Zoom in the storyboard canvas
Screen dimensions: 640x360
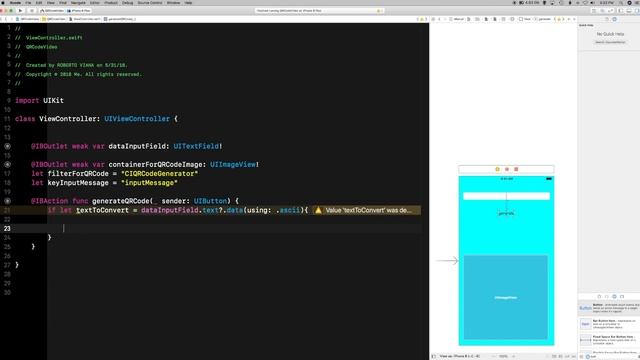coord(513,356)
